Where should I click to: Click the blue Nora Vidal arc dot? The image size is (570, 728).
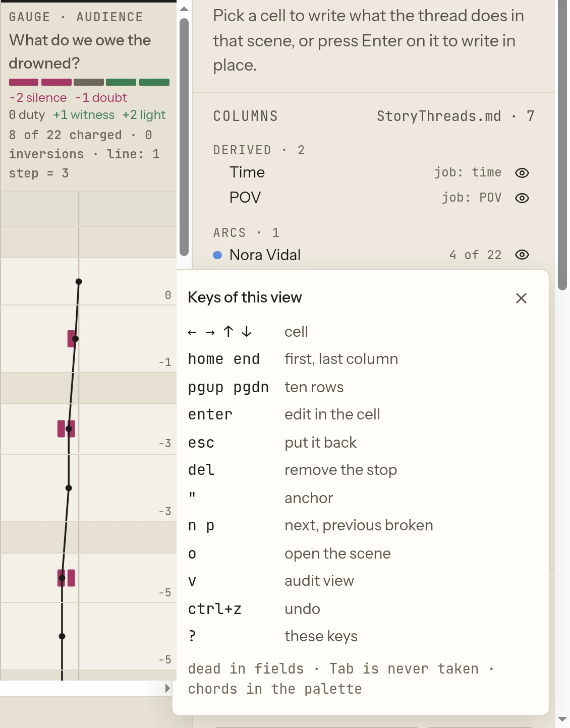point(217,255)
